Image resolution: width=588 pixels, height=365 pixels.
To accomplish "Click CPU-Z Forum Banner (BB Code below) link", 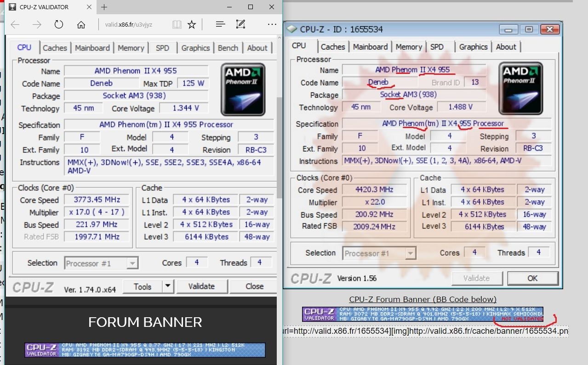I will coord(422,299).
